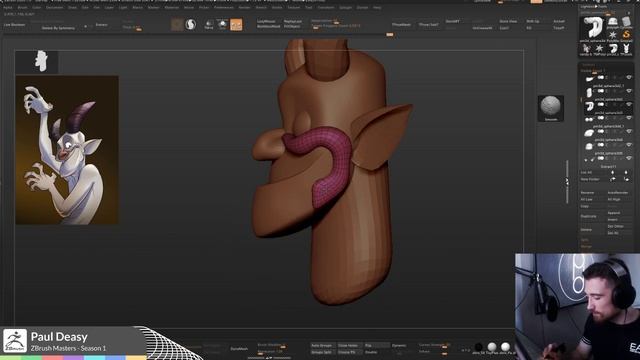Toggle eye icon on the sixth subtool row

pyautogui.click(x=629, y=145)
